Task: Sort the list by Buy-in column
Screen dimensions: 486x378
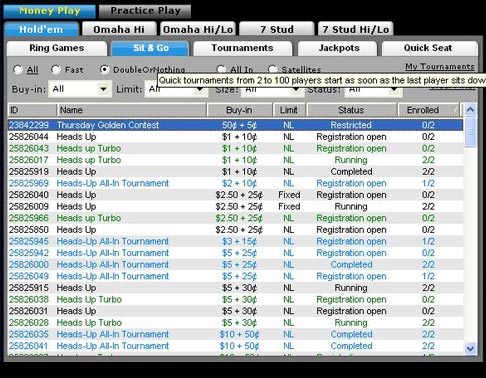Action: 239,110
